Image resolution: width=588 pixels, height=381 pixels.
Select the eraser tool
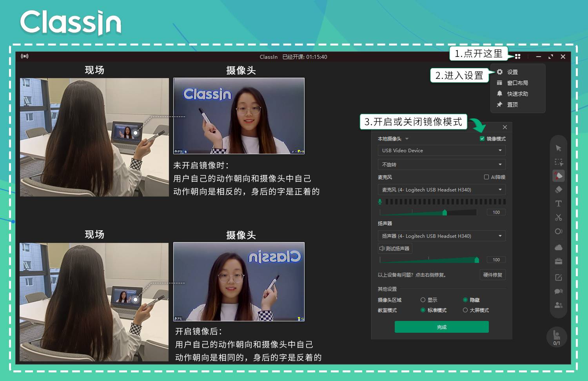click(559, 190)
